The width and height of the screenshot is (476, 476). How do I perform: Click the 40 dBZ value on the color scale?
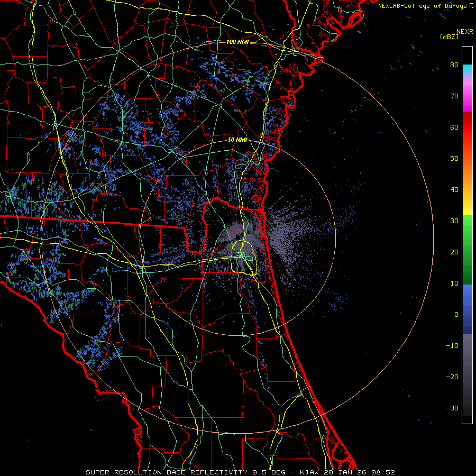(454, 190)
